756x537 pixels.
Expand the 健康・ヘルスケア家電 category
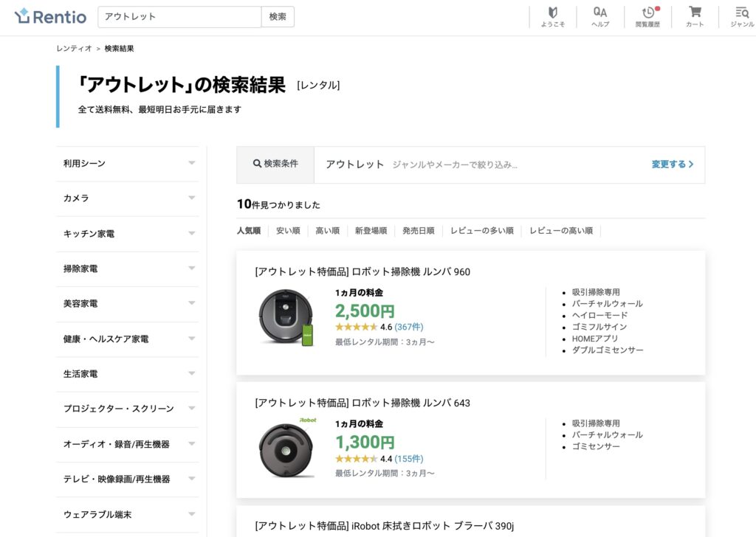[127, 339]
